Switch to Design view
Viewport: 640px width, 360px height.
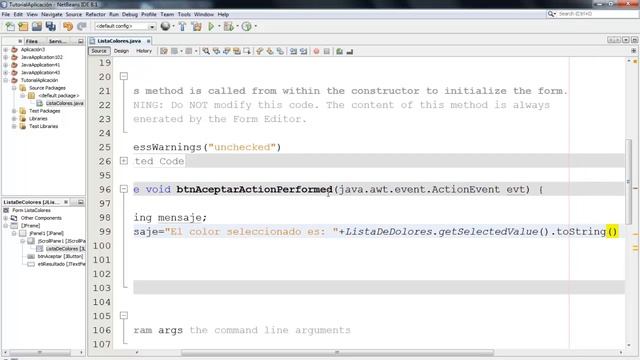121,51
